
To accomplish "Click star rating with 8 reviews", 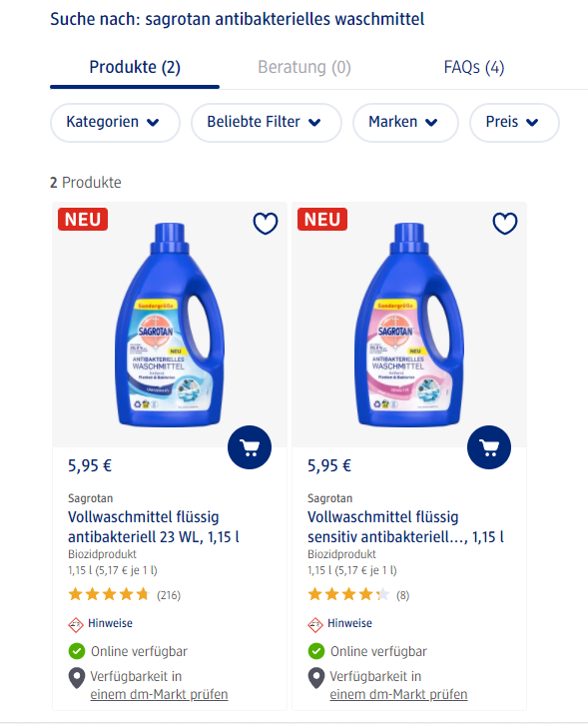I will click(348, 594).
